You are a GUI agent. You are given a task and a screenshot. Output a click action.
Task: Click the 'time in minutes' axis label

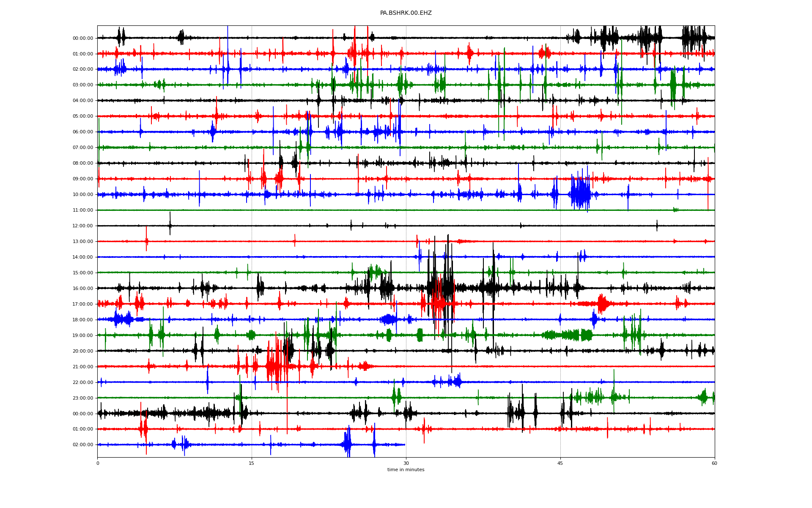[x=406, y=470]
